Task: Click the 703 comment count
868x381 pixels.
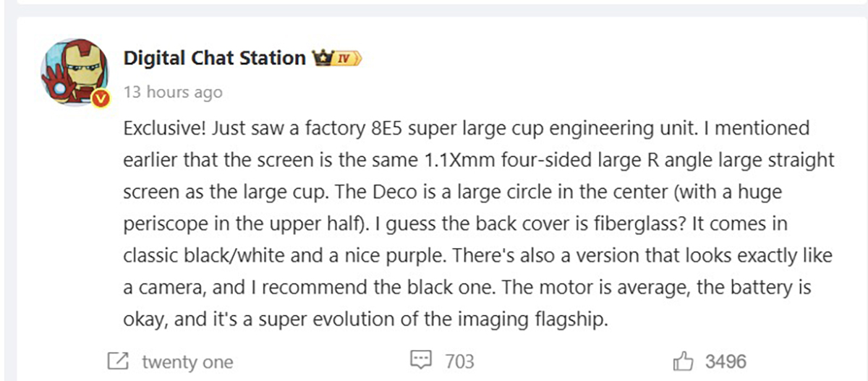Action: click(x=459, y=361)
